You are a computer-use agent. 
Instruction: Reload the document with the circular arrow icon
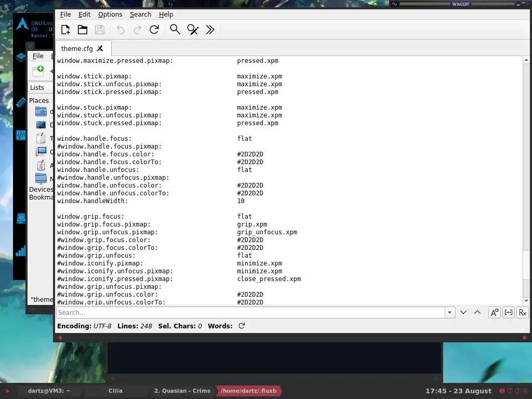[x=154, y=30]
